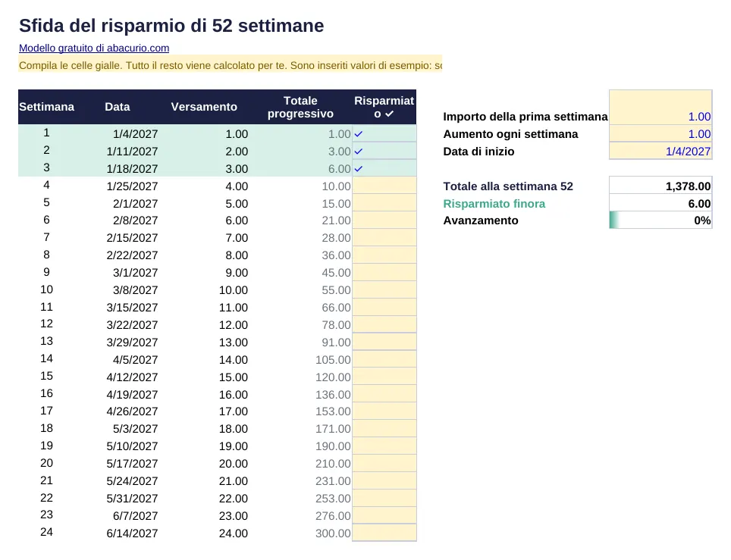Select the Versamento column header
This screenshot has height=560, width=731.
(x=204, y=107)
